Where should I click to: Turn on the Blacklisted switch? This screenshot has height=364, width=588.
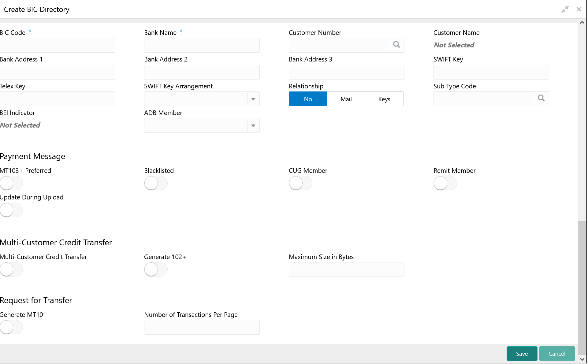156,184
